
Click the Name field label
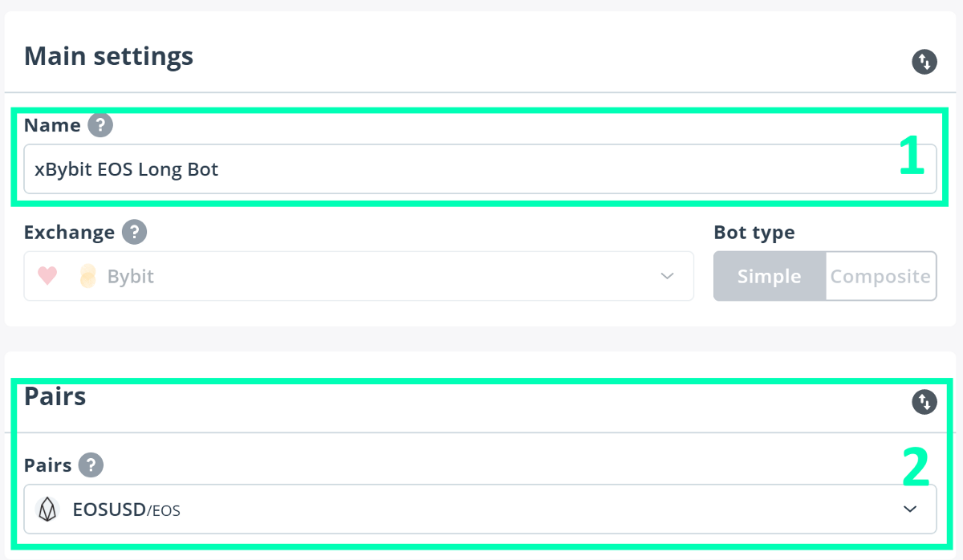(x=52, y=125)
